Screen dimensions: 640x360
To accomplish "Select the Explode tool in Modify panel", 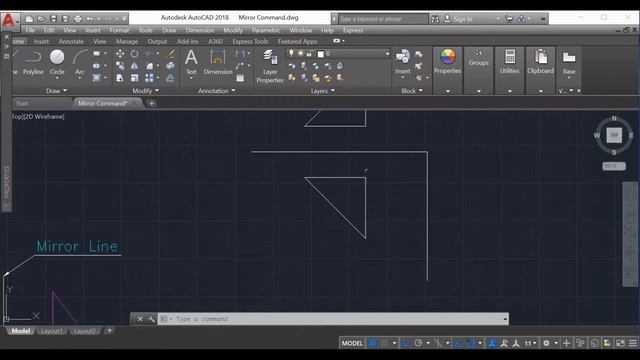I will [171, 66].
